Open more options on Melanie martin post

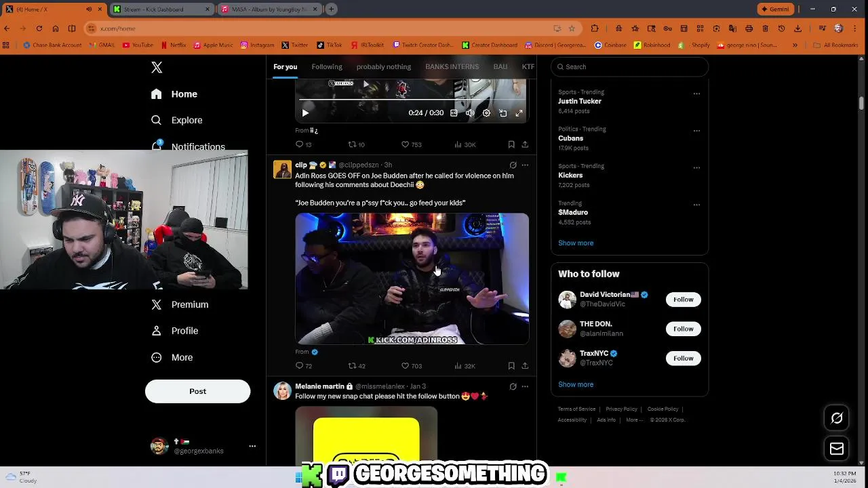[x=525, y=386]
